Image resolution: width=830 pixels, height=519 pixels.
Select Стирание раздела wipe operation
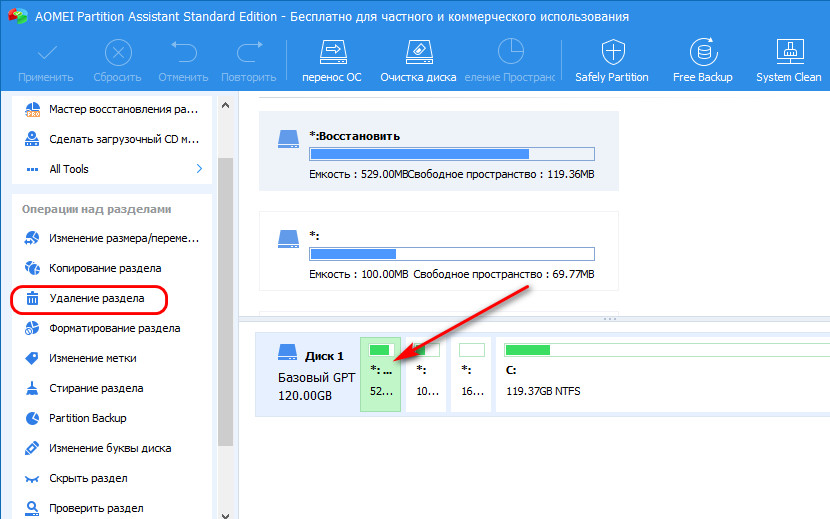tap(84, 388)
